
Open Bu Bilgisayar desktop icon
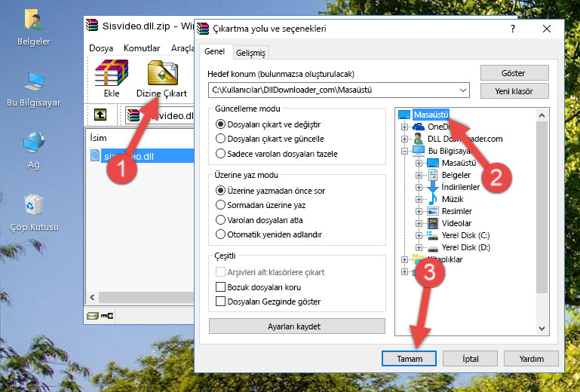33,89
